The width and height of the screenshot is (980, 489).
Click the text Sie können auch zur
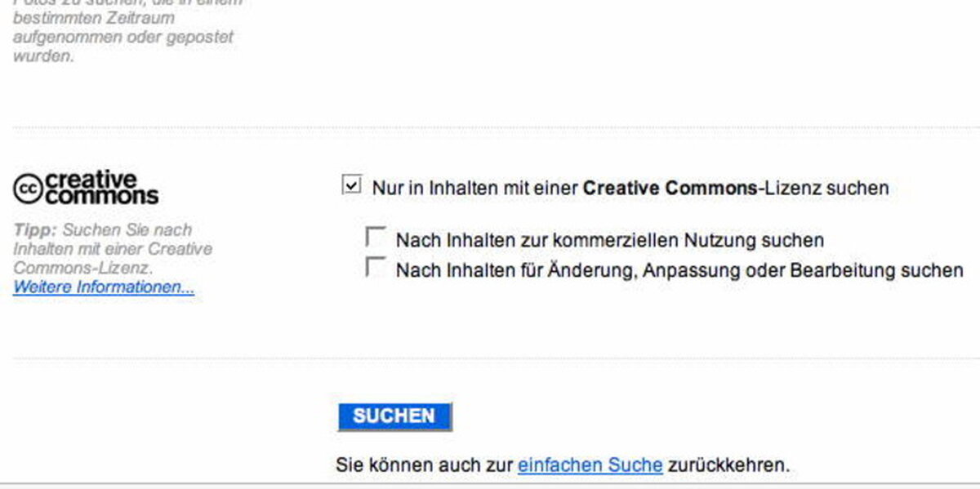pyautogui.click(x=424, y=465)
